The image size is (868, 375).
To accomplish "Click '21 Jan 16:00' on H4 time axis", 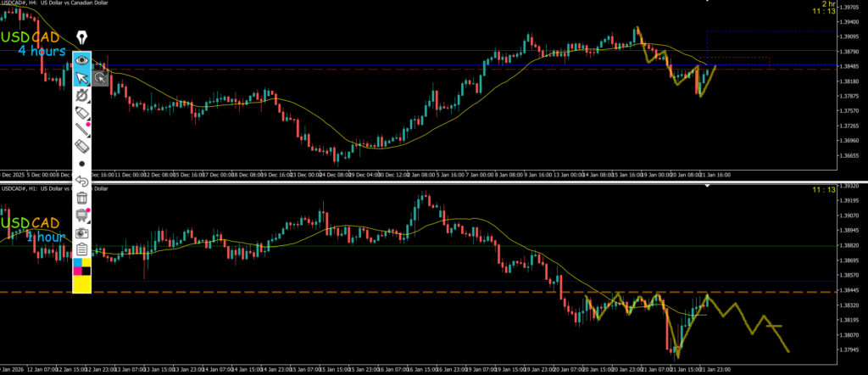I will [x=715, y=175].
